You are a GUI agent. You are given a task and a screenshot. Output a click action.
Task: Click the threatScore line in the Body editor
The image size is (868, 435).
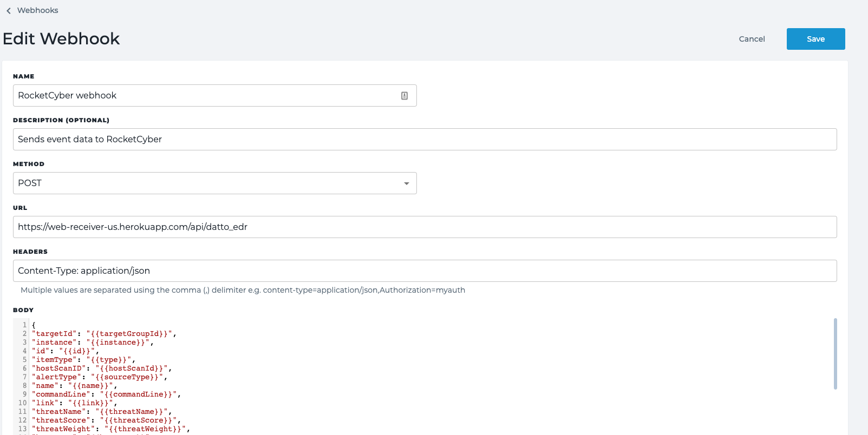[x=106, y=420]
